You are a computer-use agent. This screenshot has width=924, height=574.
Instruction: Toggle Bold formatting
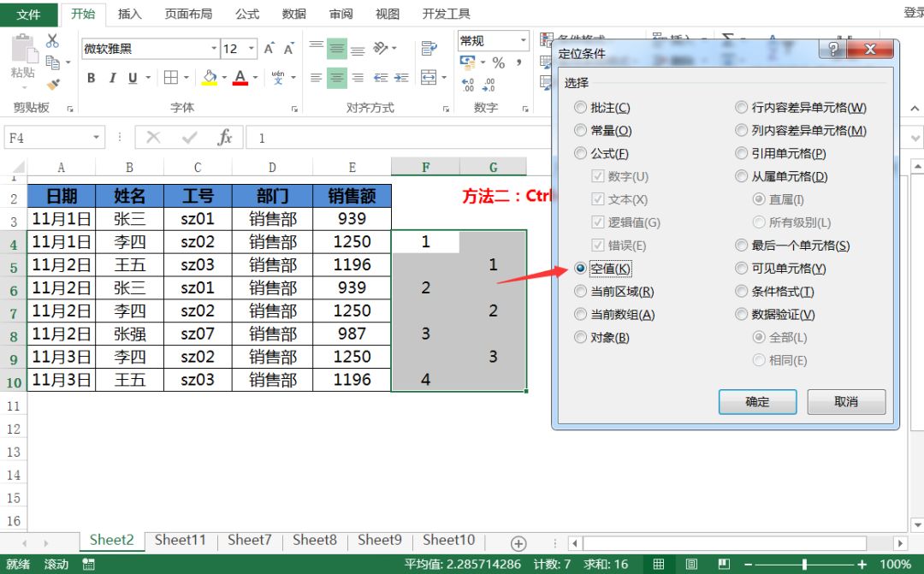(x=92, y=78)
